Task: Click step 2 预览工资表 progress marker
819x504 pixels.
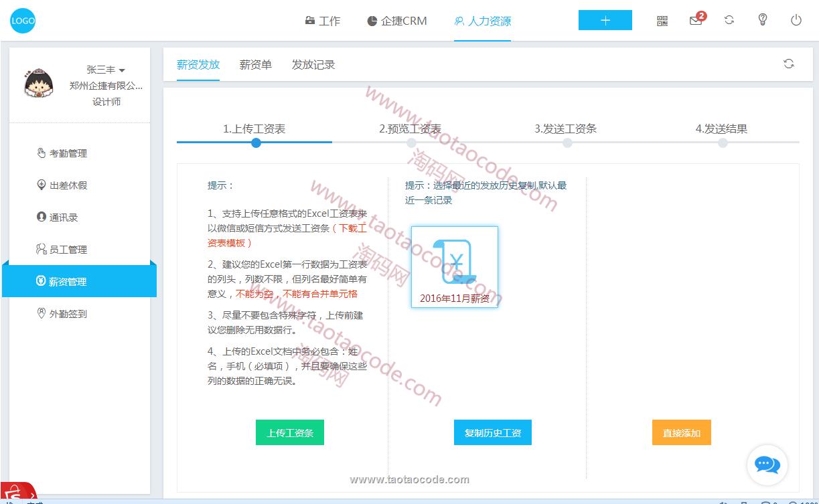Action: click(x=411, y=142)
